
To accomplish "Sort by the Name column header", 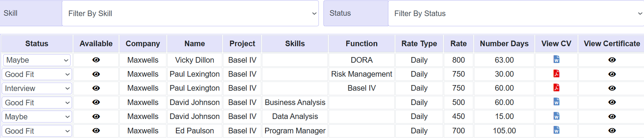I will pyautogui.click(x=195, y=44).
